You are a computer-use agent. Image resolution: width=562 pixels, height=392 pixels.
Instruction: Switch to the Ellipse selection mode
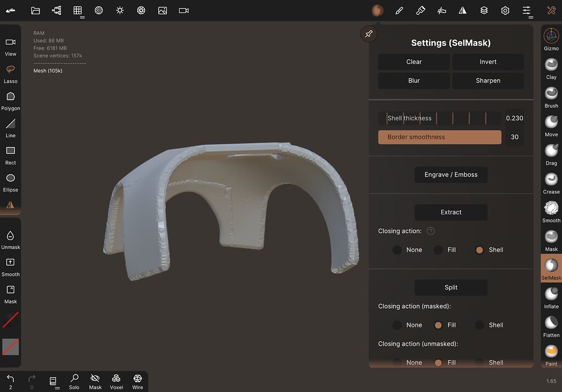tap(10, 181)
